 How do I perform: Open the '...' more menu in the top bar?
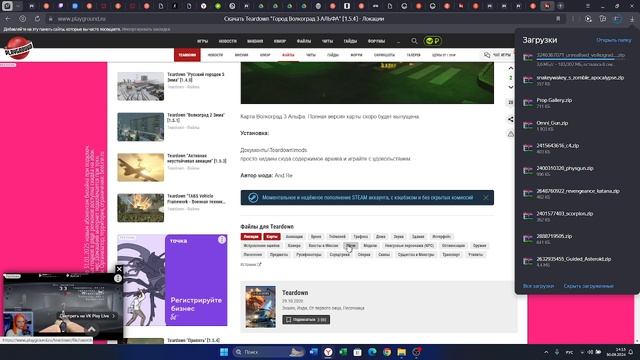(398, 41)
